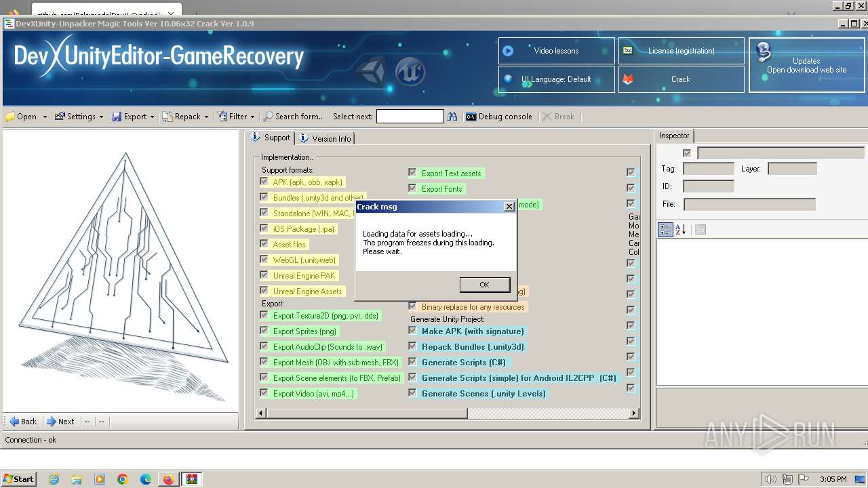The image size is (868, 488).
Task: Go Back in the preview panel
Action: (x=23, y=422)
